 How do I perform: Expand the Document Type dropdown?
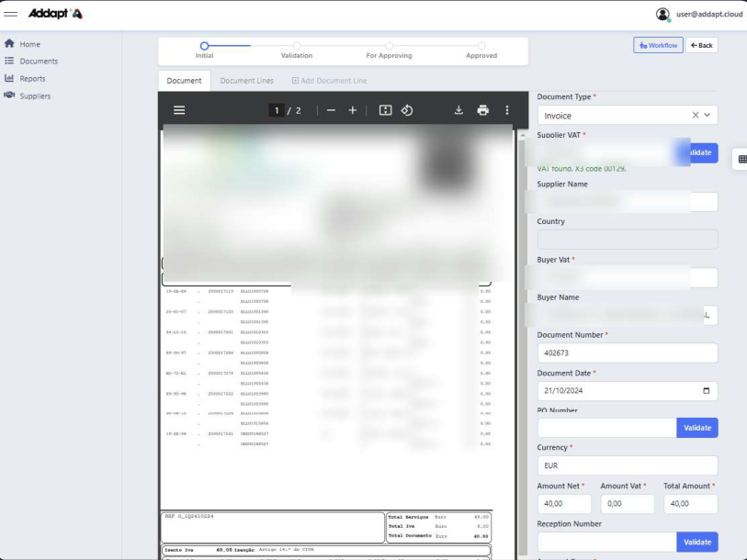(x=707, y=115)
